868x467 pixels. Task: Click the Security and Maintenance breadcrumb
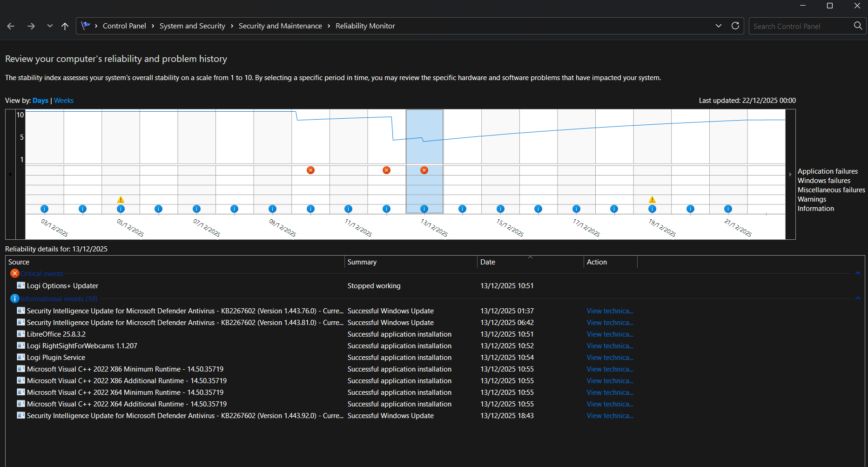(280, 26)
